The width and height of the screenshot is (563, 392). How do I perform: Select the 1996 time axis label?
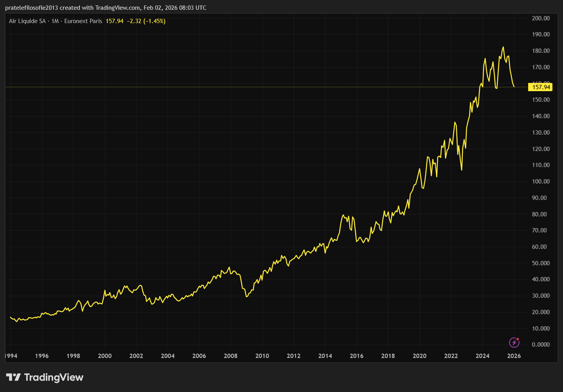tap(42, 356)
